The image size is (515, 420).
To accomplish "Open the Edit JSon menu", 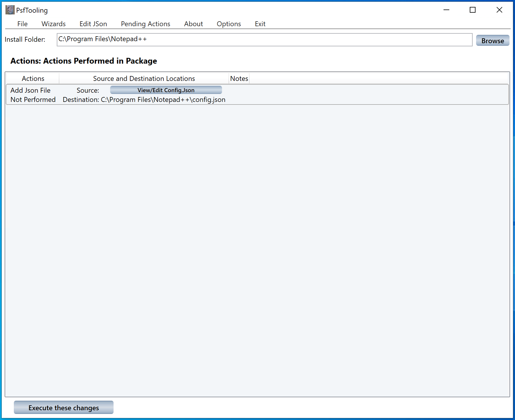I will click(93, 24).
